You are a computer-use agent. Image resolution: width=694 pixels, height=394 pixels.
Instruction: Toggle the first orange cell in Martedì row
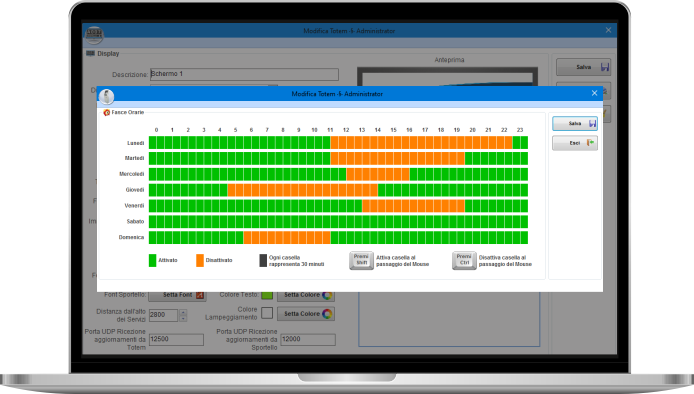[335, 158]
